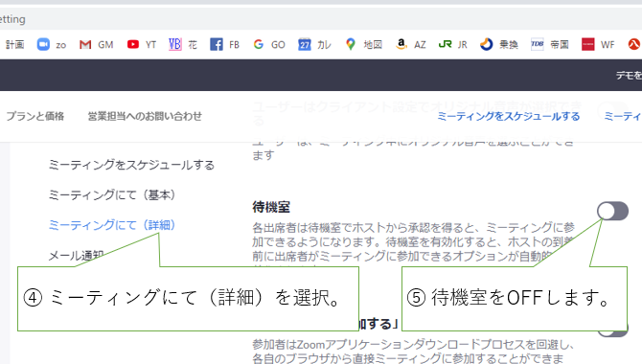Open the TDB 帝国 bookmark
Screen dimensions: 642x364
click(x=549, y=44)
